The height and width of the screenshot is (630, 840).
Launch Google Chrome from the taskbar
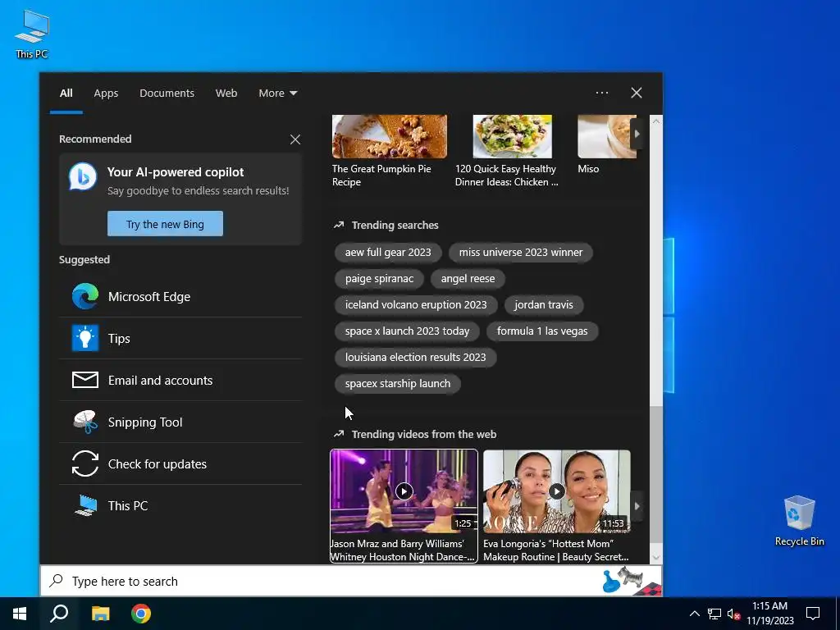[x=141, y=614]
